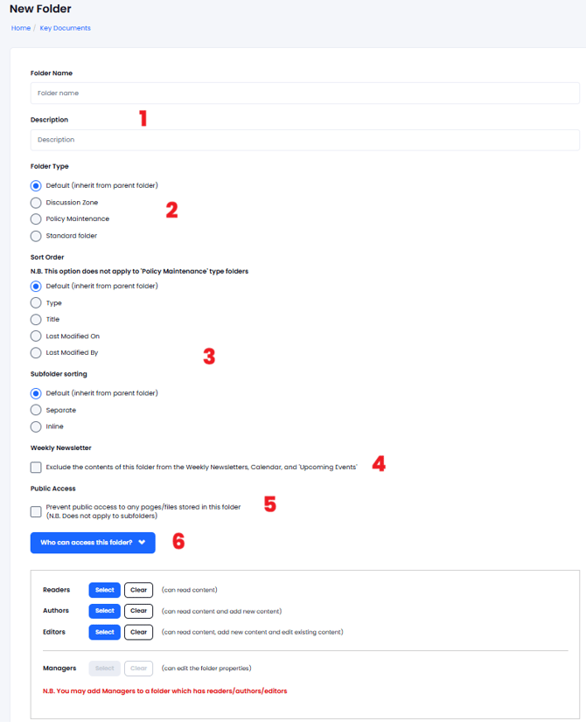Open the Key Documents breadcrumb link
The height and width of the screenshot is (728, 586).
(x=65, y=28)
